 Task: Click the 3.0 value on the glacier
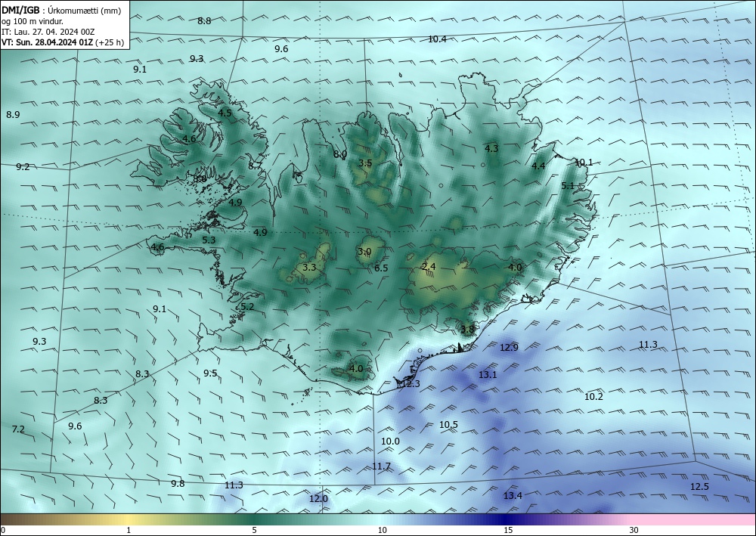[x=364, y=252]
